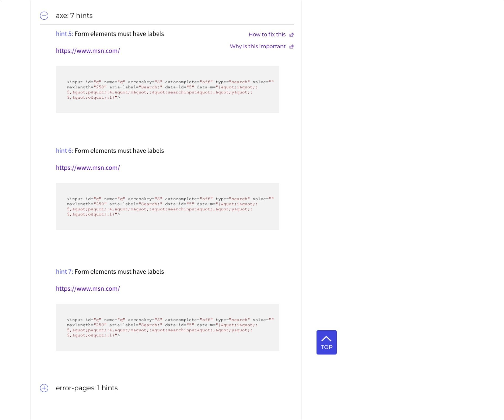Image resolution: width=504 pixels, height=420 pixels.
Task: Click the code snippet under hint 5
Action: [x=168, y=90]
